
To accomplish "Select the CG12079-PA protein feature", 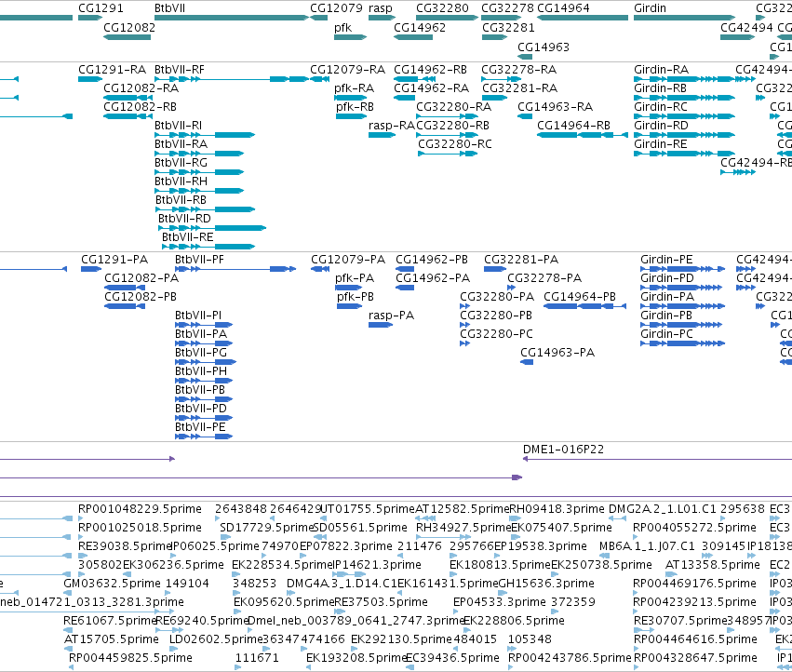I will pos(320,269).
